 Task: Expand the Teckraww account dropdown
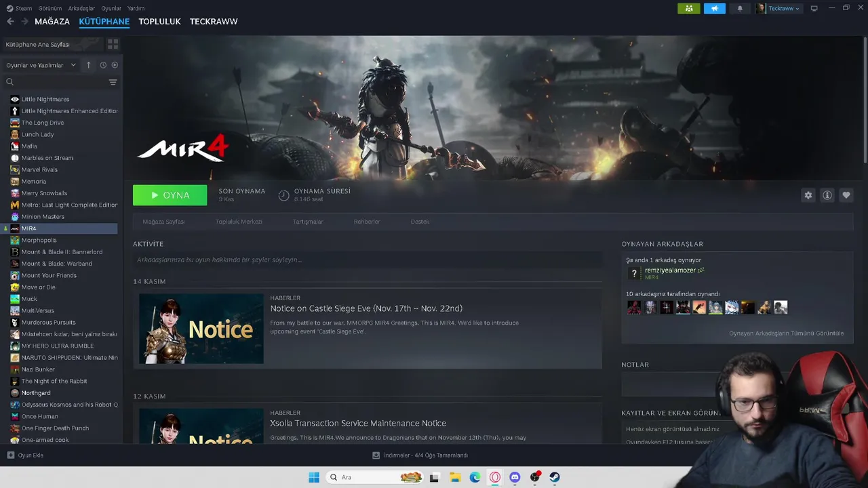click(x=778, y=8)
